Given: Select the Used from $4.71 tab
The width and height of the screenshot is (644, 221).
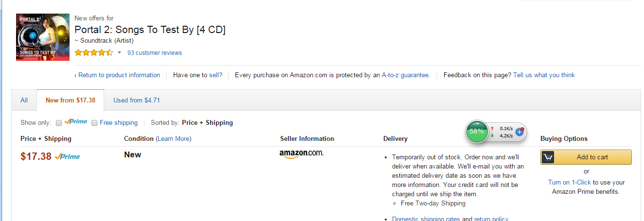Looking at the screenshot, I should [x=137, y=101].
